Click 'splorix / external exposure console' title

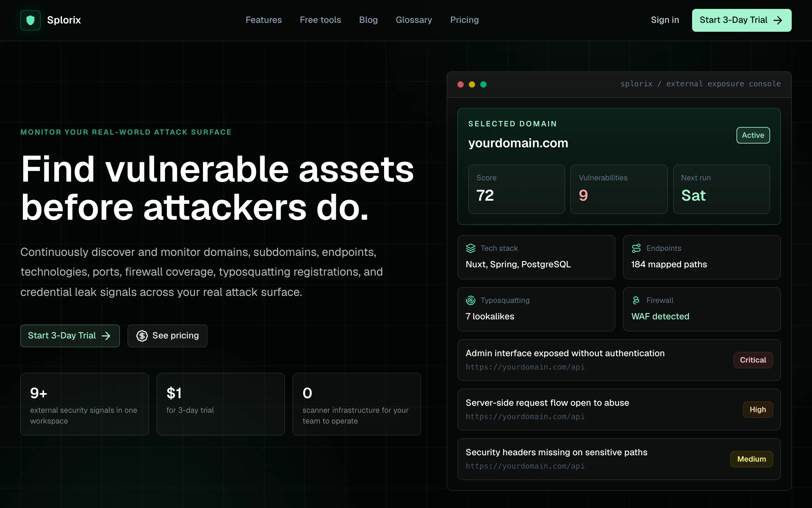tap(700, 84)
